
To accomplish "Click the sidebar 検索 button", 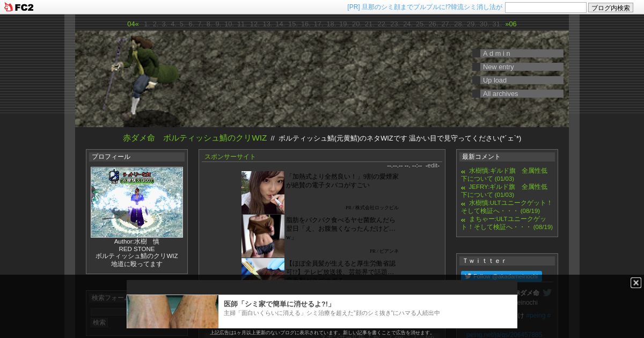I will coord(99,322).
